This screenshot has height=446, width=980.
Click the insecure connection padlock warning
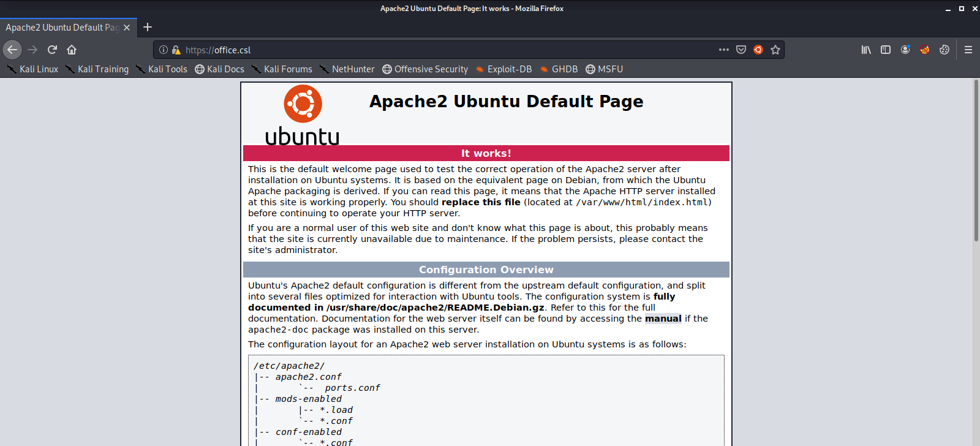click(176, 50)
